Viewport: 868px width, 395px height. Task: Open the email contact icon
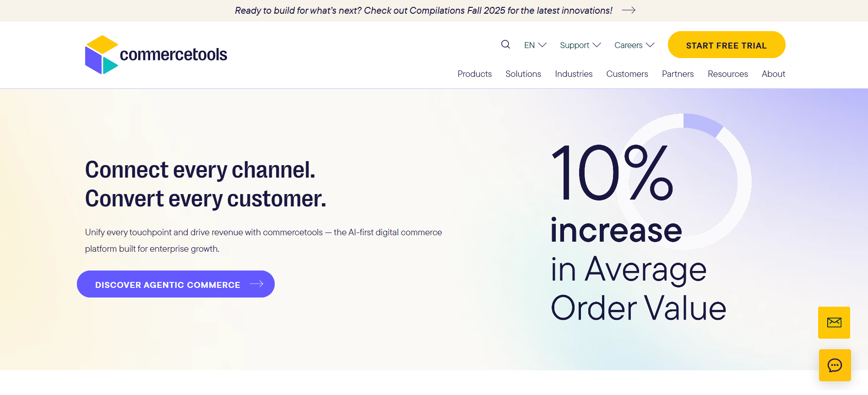point(834,323)
